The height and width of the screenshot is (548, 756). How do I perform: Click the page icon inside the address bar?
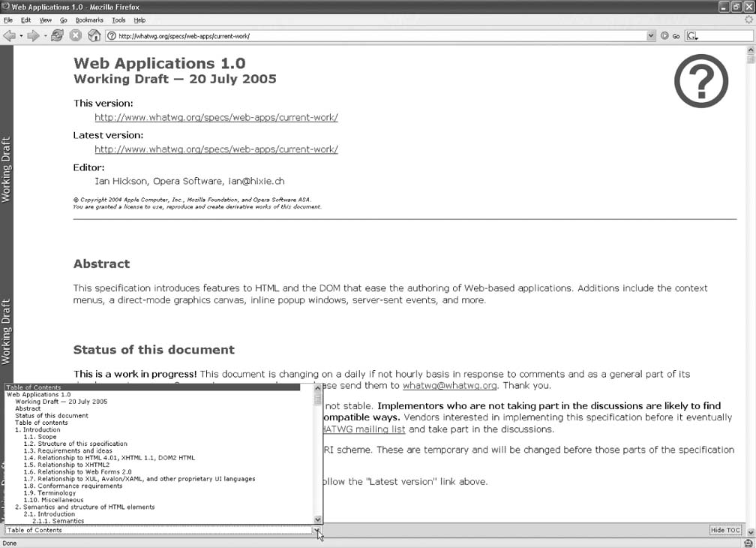(x=111, y=36)
